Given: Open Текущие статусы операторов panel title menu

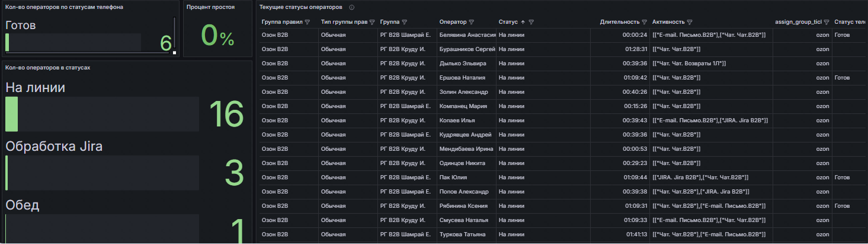Looking at the screenshot, I should pyautogui.click(x=301, y=8).
